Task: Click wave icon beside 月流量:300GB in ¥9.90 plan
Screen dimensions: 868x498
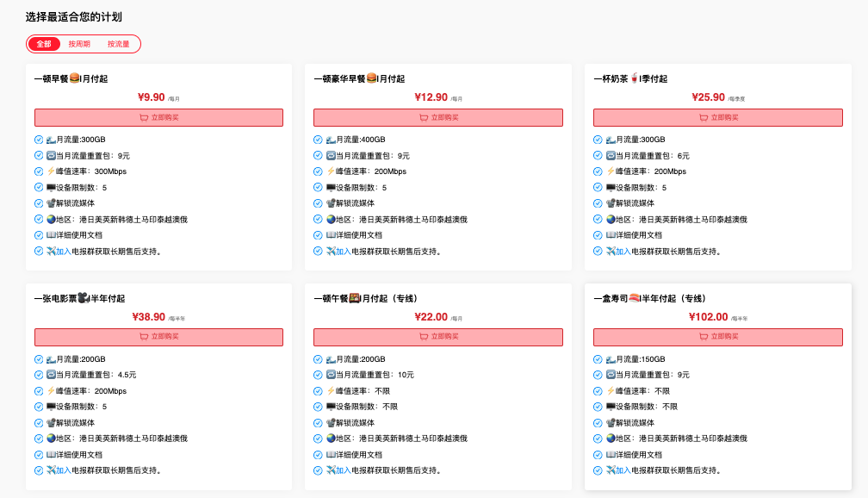Action: pos(51,140)
